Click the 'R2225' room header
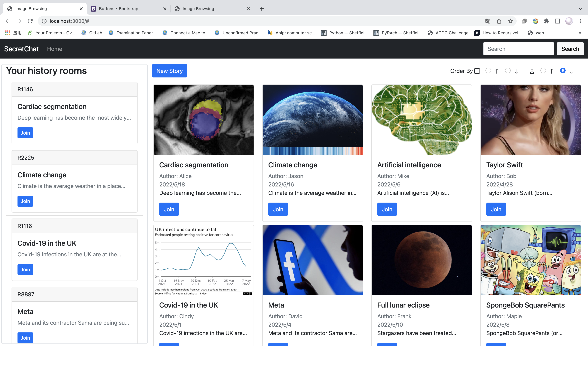This screenshot has height=368, width=588. point(74,158)
